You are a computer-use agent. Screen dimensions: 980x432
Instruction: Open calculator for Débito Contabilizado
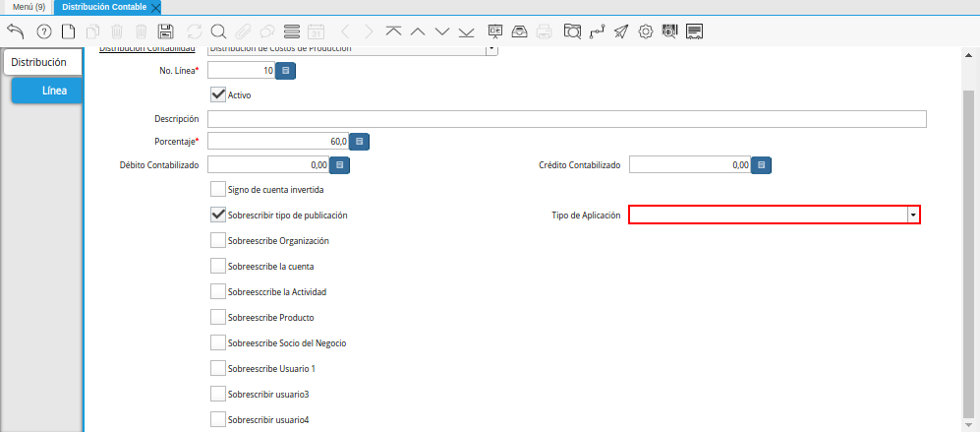click(339, 165)
